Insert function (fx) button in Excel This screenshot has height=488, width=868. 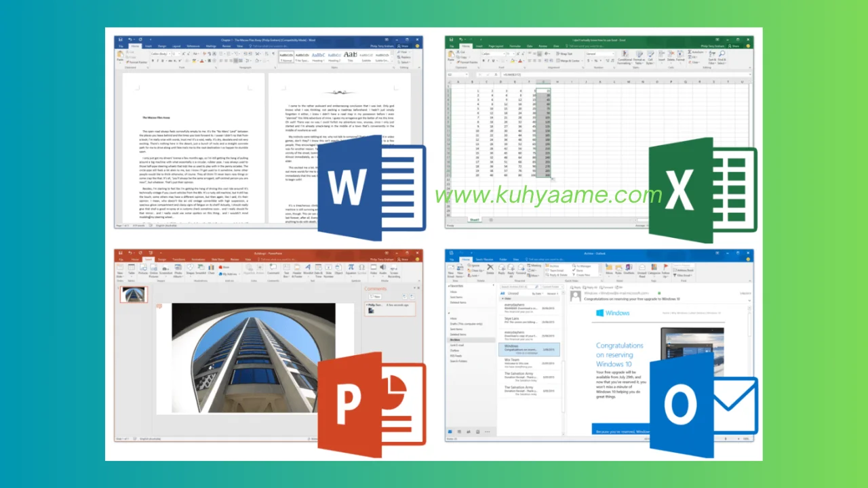point(496,75)
